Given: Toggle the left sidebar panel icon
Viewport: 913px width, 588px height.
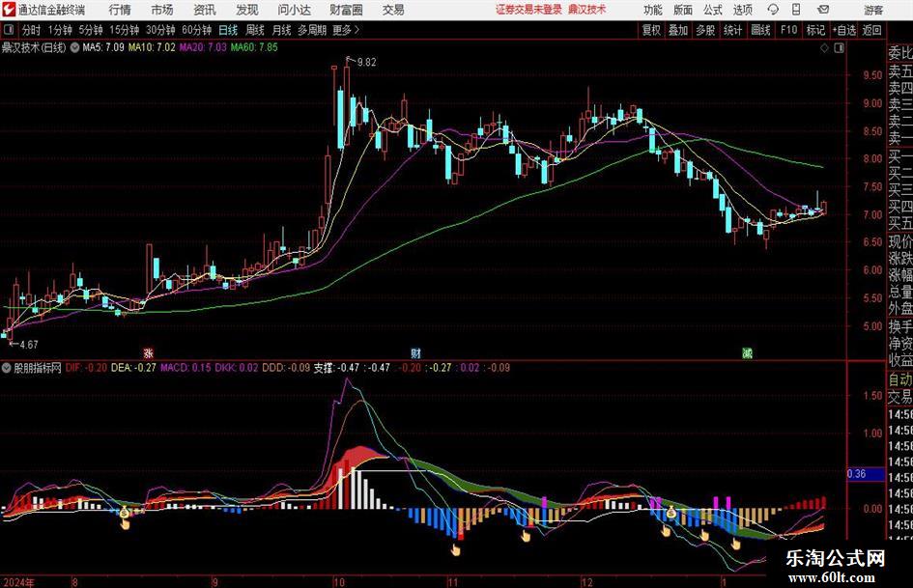Looking at the screenshot, I should click(8, 30).
